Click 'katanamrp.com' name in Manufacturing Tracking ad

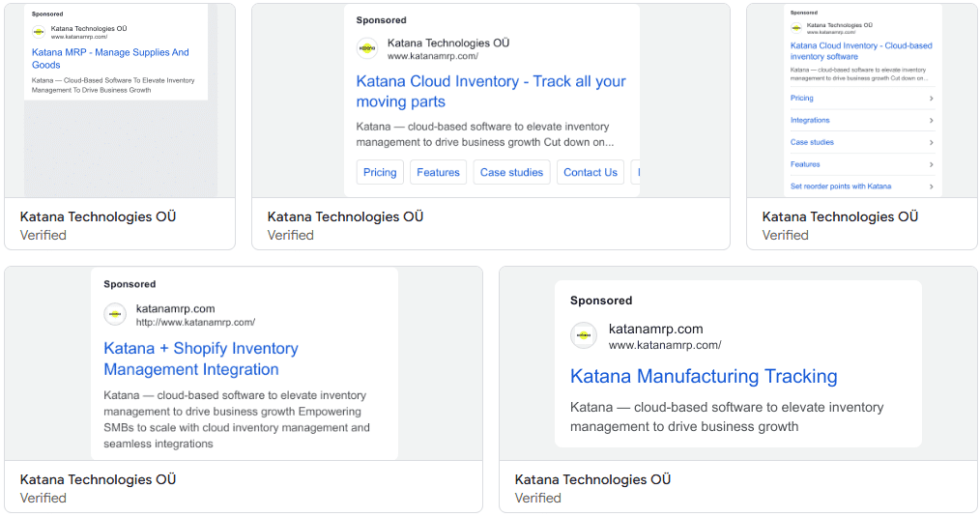coord(655,329)
